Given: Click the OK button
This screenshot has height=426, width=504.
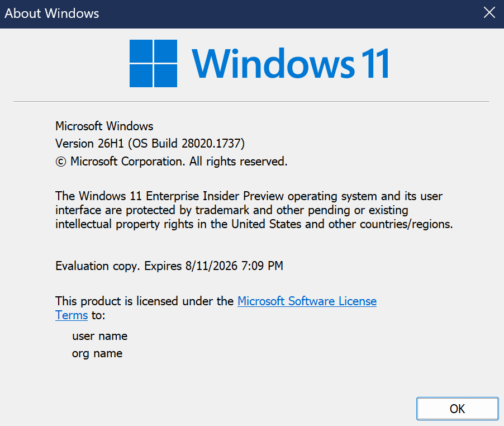Looking at the screenshot, I should tap(457, 409).
